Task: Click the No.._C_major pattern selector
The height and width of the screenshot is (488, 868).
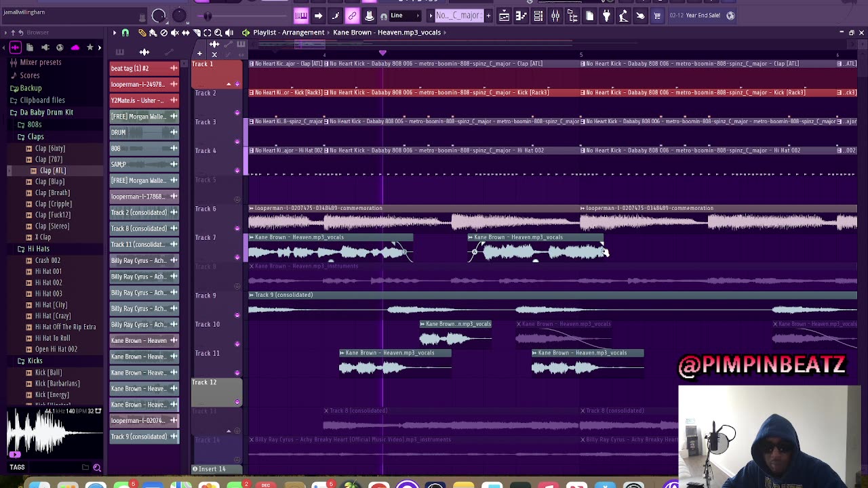Action: [x=458, y=16]
